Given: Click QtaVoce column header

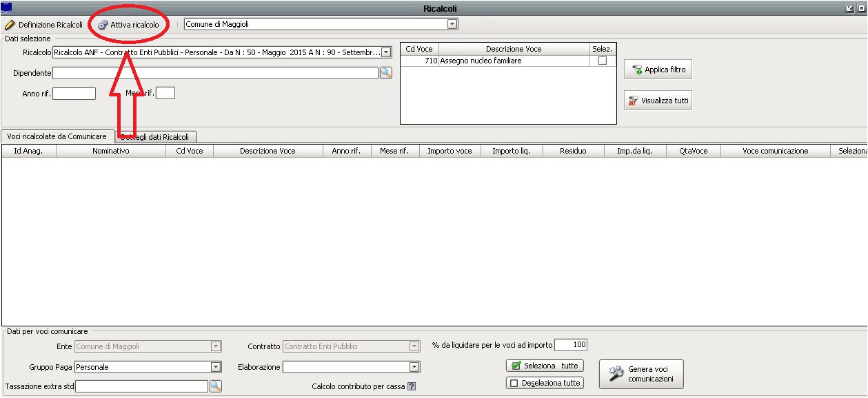Looking at the screenshot, I should [694, 151].
